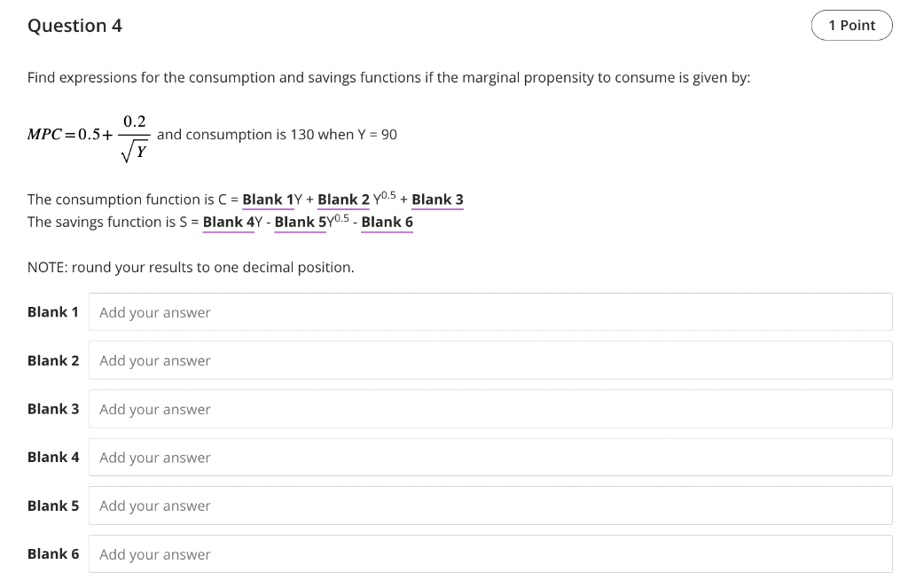Click the underlined Blank 5 in the savings function
Screen dimensions: 908x588
[300, 222]
